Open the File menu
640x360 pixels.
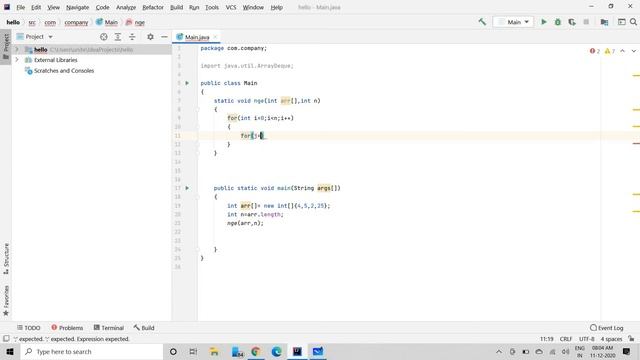point(20,7)
